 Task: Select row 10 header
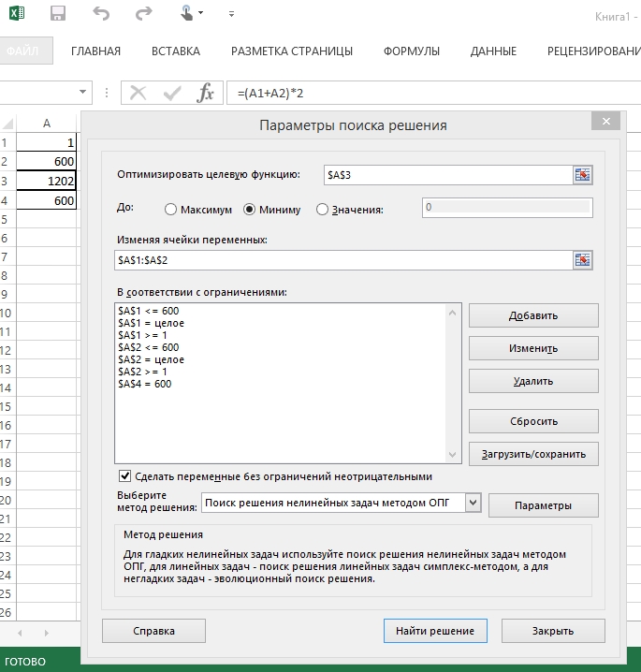click(x=6, y=313)
